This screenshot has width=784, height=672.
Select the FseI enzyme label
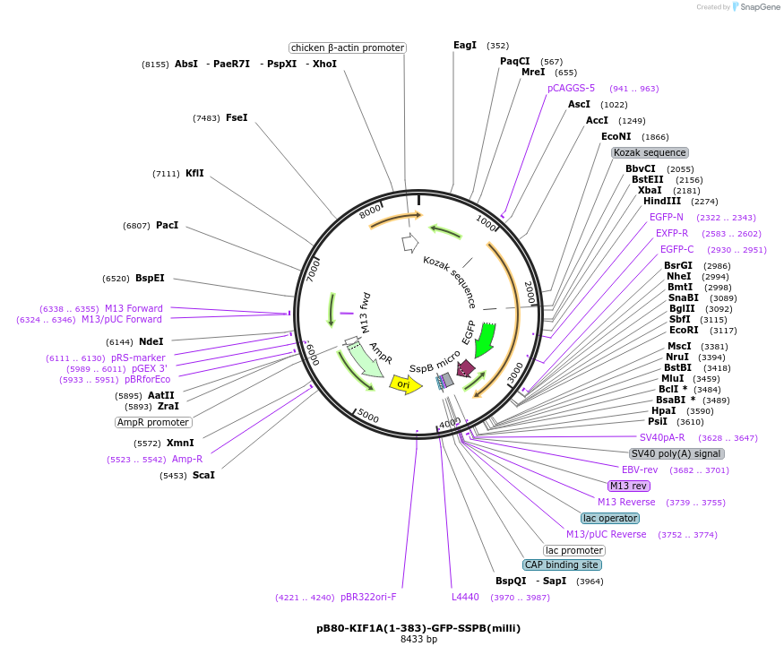click(237, 117)
